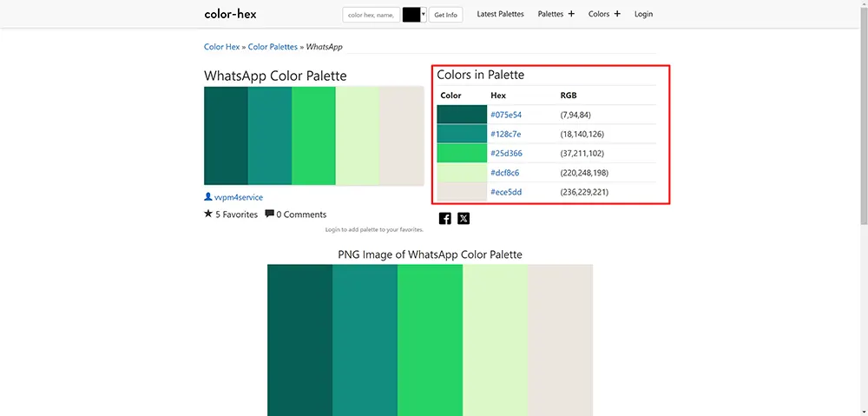Select RGB value (7,94,84)
The width and height of the screenshot is (868, 416).
(x=575, y=116)
